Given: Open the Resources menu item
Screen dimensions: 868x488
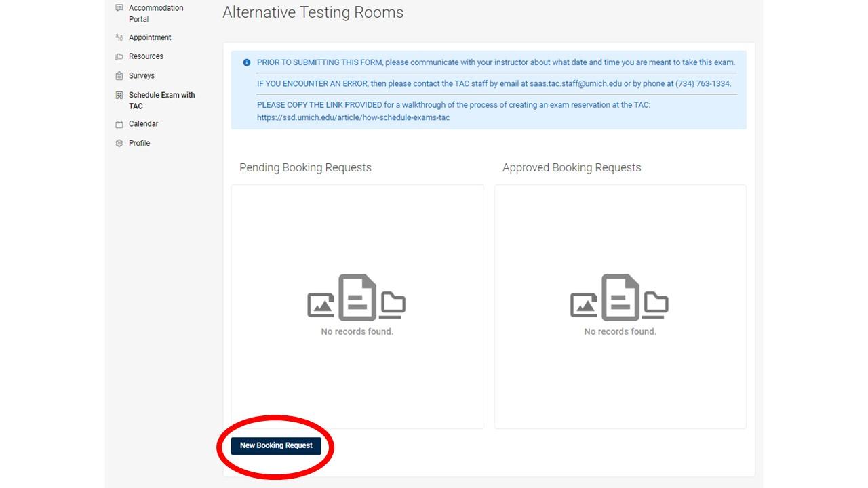Looking at the screenshot, I should tap(146, 56).
